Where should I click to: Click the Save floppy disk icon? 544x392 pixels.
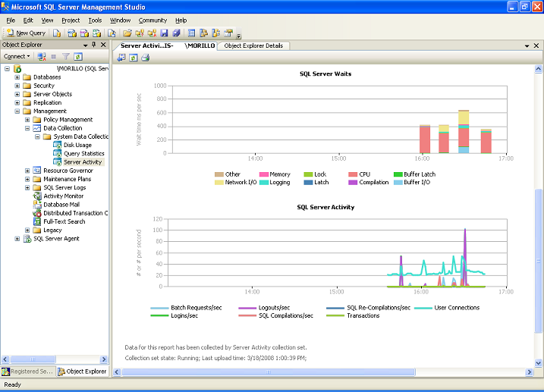pos(164,33)
